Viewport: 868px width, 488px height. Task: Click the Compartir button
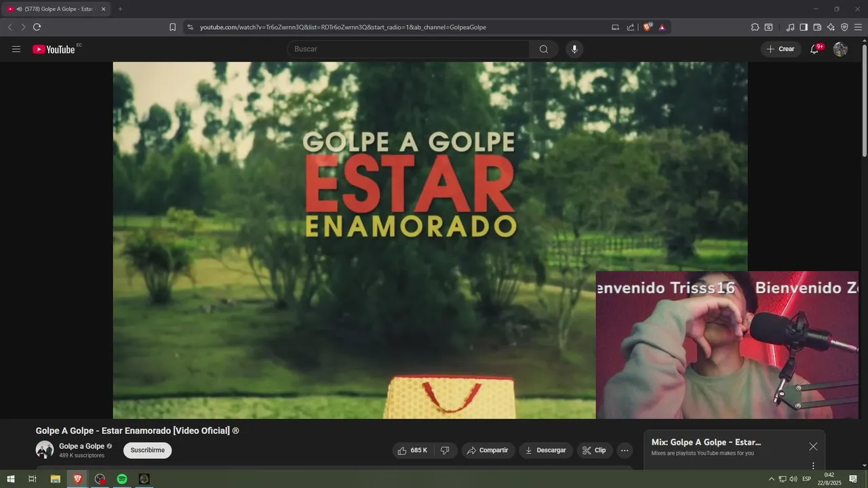[x=488, y=450]
